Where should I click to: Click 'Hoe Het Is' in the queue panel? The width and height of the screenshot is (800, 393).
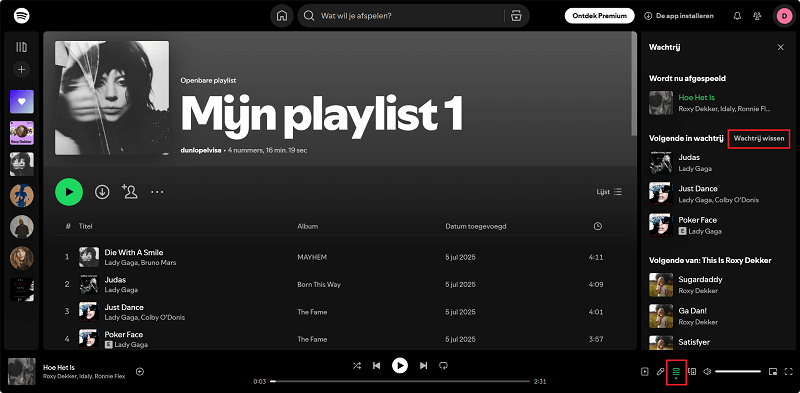(696, 97)
